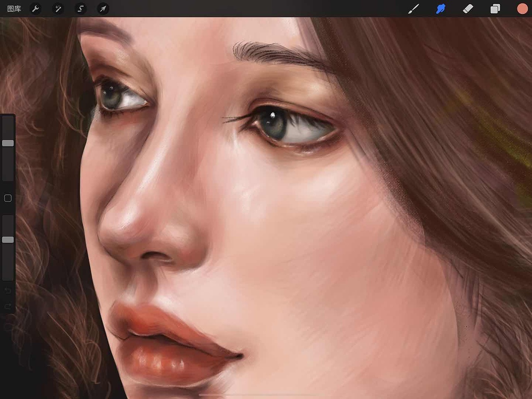This screenshot has height=399, width=532.
Task: Activate the Selection tool
Action: pyautogui.click(x=81, y=9)
